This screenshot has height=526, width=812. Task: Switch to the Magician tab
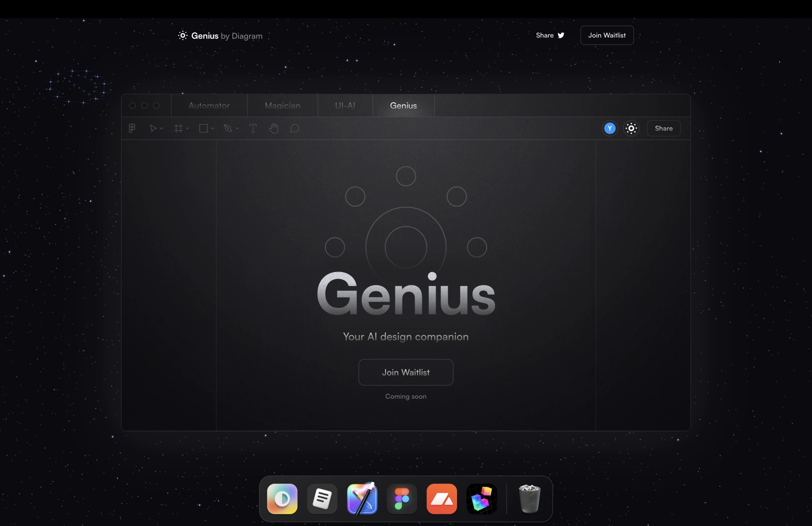[282, 106]
